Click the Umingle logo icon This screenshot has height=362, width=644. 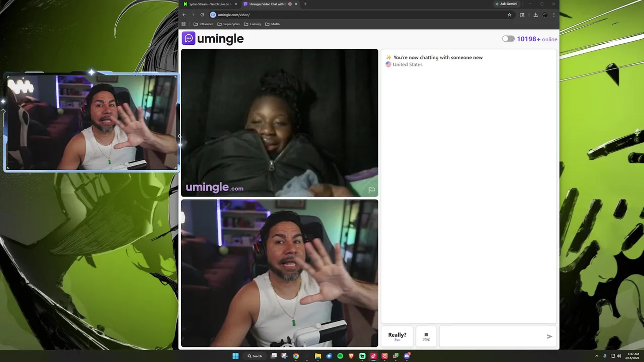[x=189, y=38]
